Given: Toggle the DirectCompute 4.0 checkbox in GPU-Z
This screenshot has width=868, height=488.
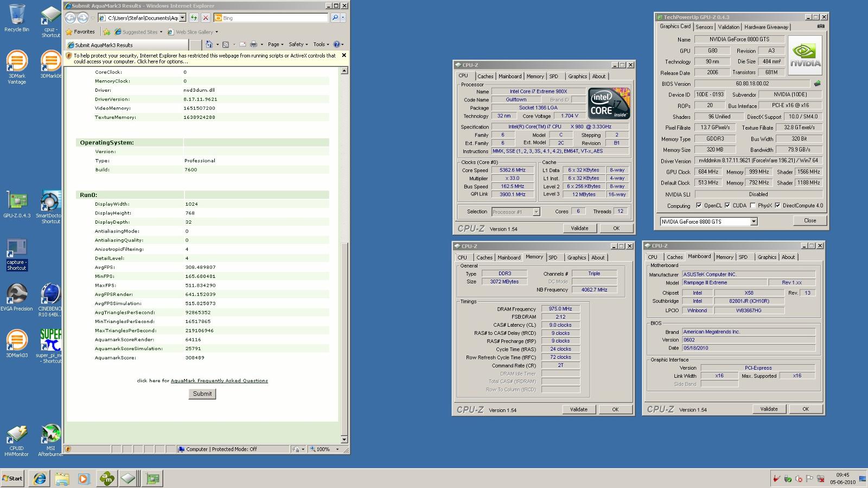Looking at the screenshot, I should [777, 206].
